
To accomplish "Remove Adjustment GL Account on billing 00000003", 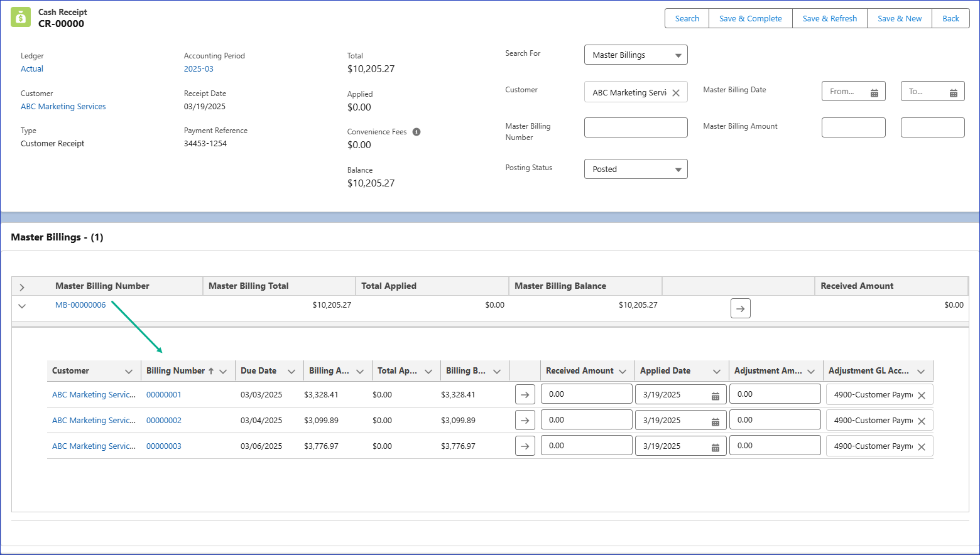I will (x=922, y=447).
